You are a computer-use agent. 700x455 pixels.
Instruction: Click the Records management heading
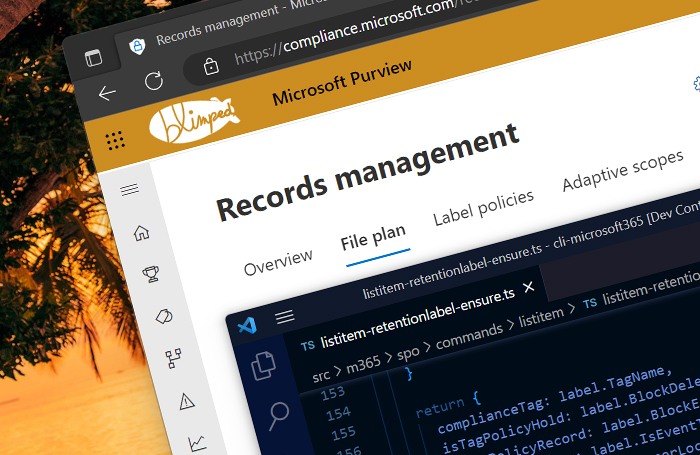pyautogui.click(x=367, y=172)
